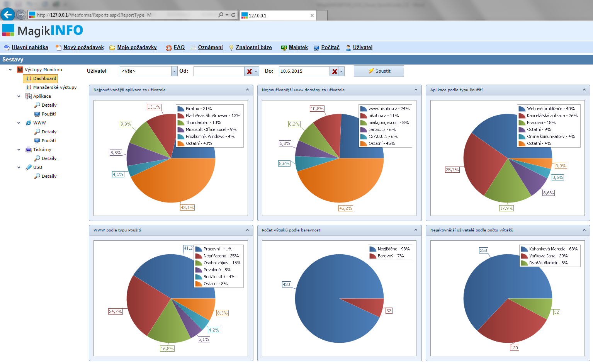Open the Nový požadavek menu item
The height and width of the screenshot is (364, 593).
[x=83, y=48]
